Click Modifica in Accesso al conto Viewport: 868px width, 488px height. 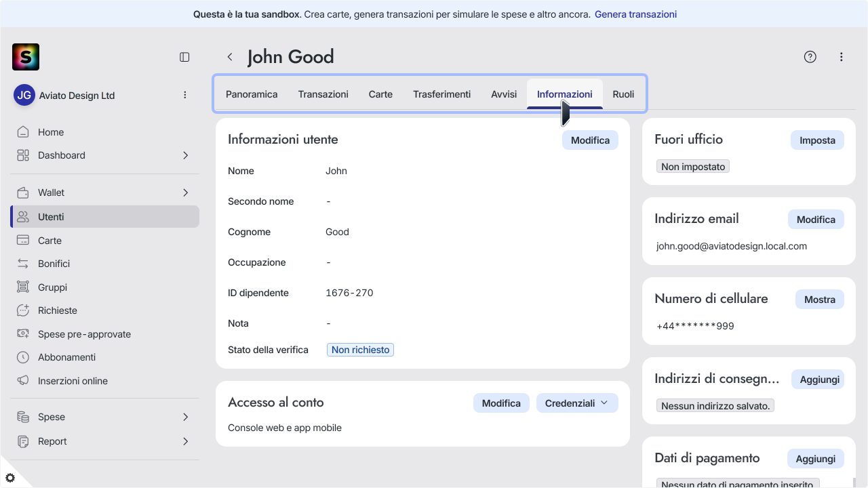[501, 403]
